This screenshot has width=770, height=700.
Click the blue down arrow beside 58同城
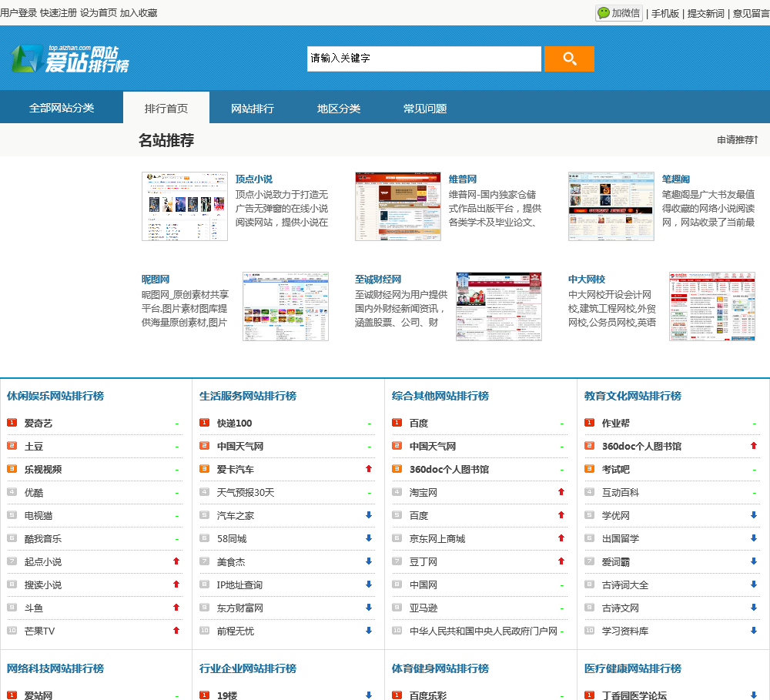click(x=369, y=538)
